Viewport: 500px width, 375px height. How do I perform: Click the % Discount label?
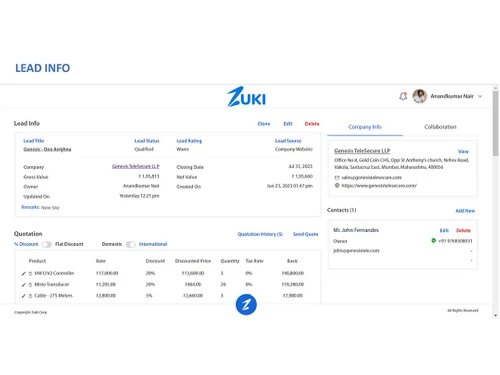26,244
